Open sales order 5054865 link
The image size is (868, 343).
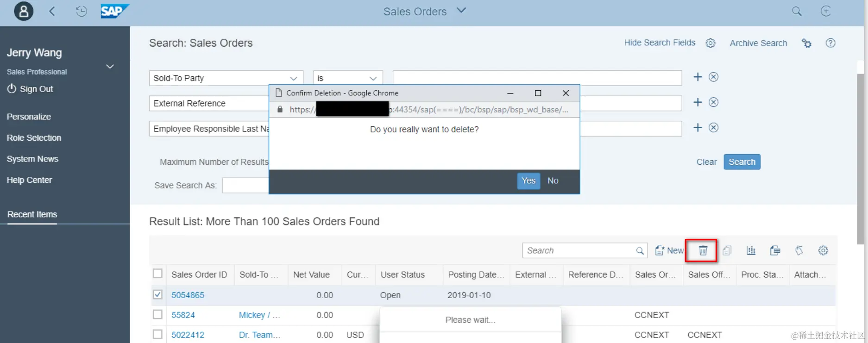(188, 295)
